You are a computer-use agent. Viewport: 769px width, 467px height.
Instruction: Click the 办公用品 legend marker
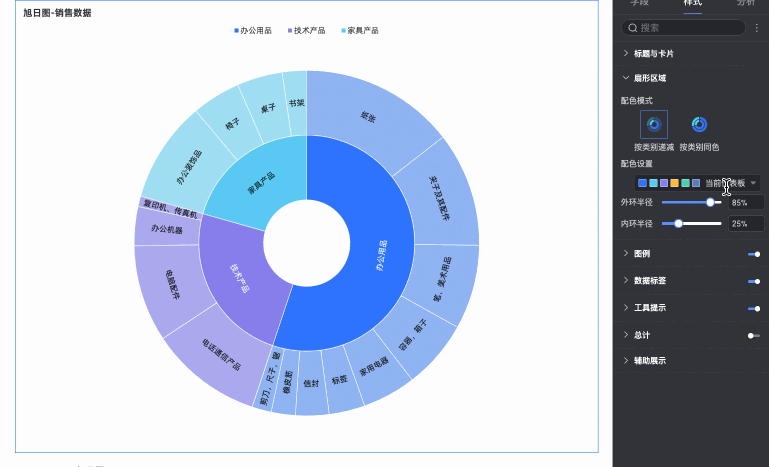point(236,30)
